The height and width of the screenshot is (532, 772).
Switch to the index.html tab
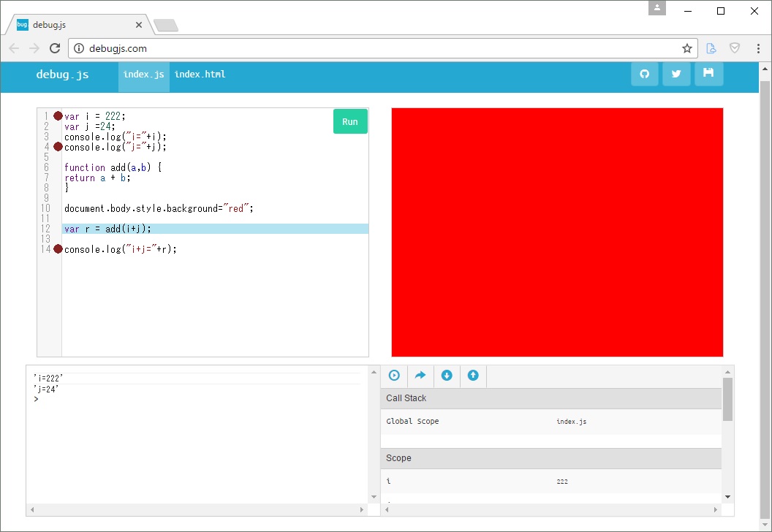[x=200, y=75]
